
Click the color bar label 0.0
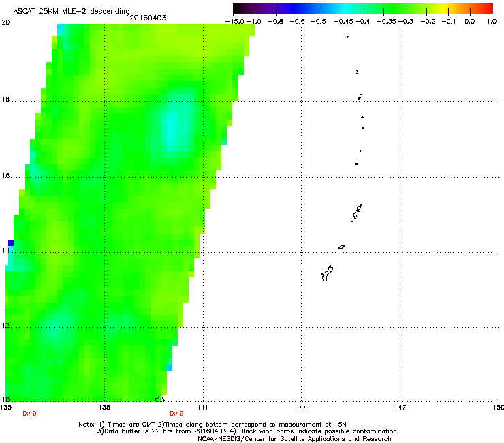[470, 22]
